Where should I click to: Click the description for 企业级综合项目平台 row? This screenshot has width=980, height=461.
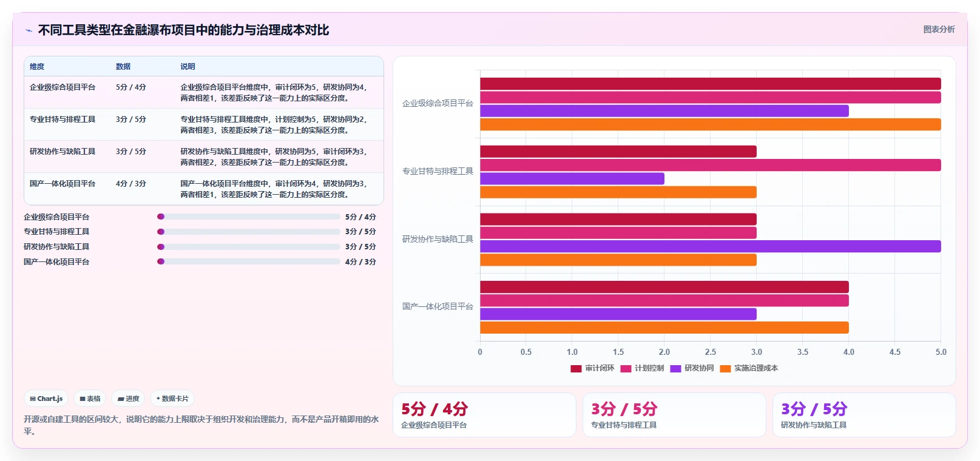tap(274, 93)
